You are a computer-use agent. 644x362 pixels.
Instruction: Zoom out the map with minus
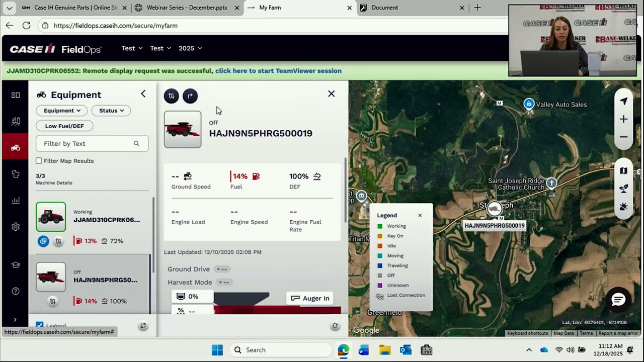click(x=623, y=137)
